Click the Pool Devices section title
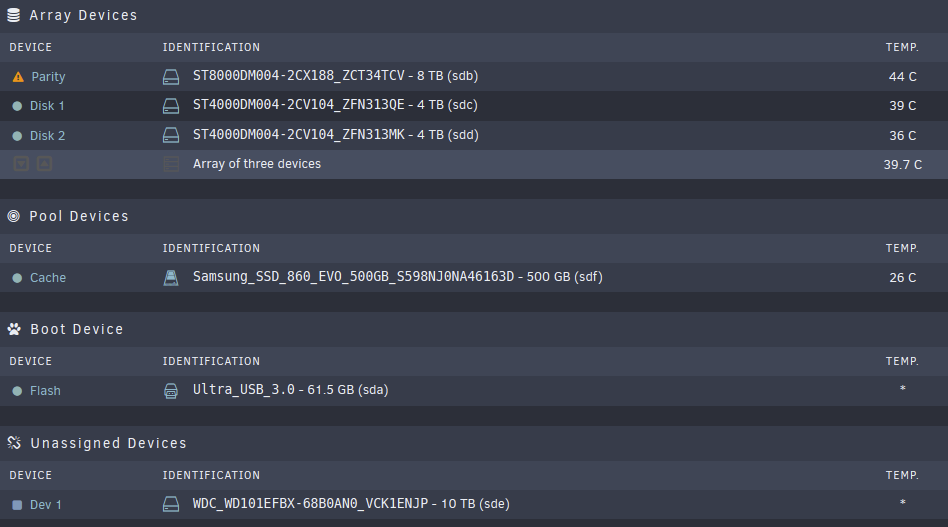This screenshot has width=948, height=527. [79, 216]
